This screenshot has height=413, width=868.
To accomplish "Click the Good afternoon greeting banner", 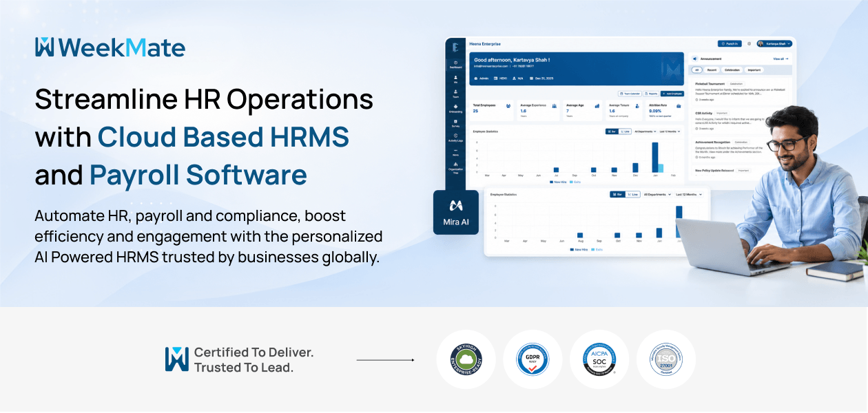I will pos(577,69).
